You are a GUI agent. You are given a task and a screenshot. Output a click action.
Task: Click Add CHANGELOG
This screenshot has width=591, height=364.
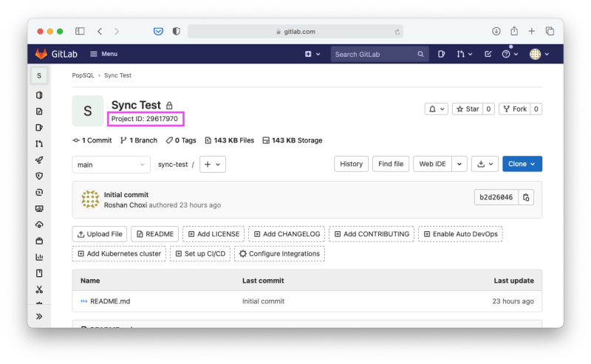pos(287,234)
